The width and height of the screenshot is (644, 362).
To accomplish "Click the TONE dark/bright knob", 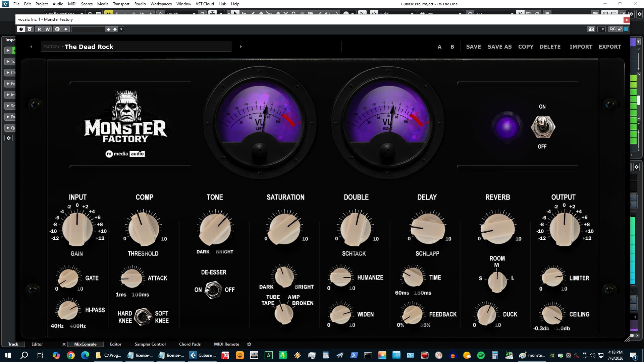I will (x=215, y=229).
